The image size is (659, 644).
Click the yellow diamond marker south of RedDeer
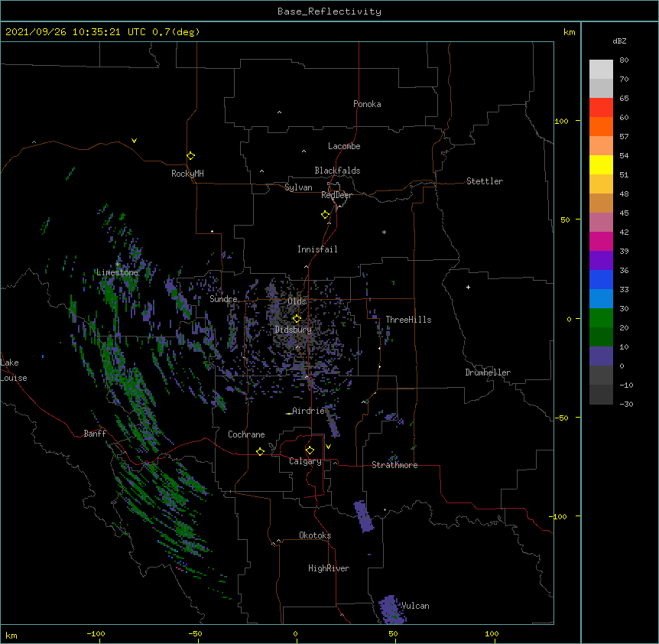(x=326, y=215)
